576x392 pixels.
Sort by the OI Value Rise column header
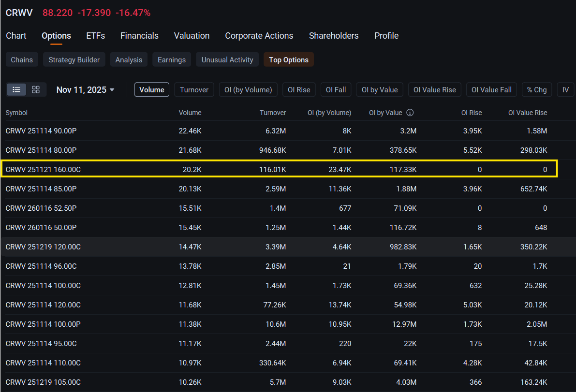pos(528,113)
